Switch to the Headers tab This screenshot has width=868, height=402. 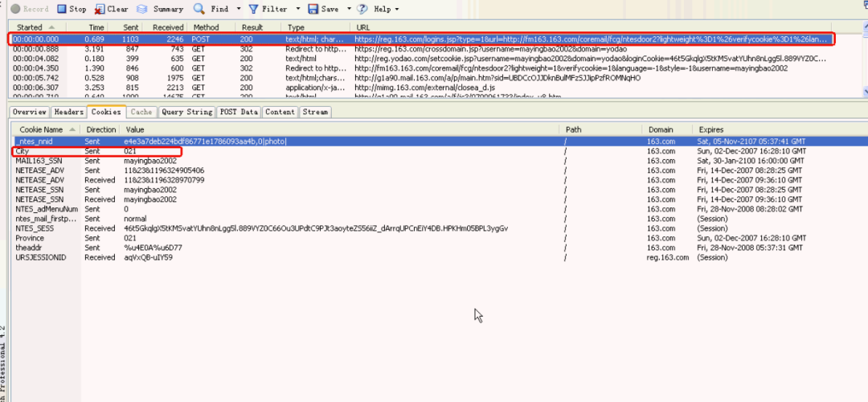(68, 113)
